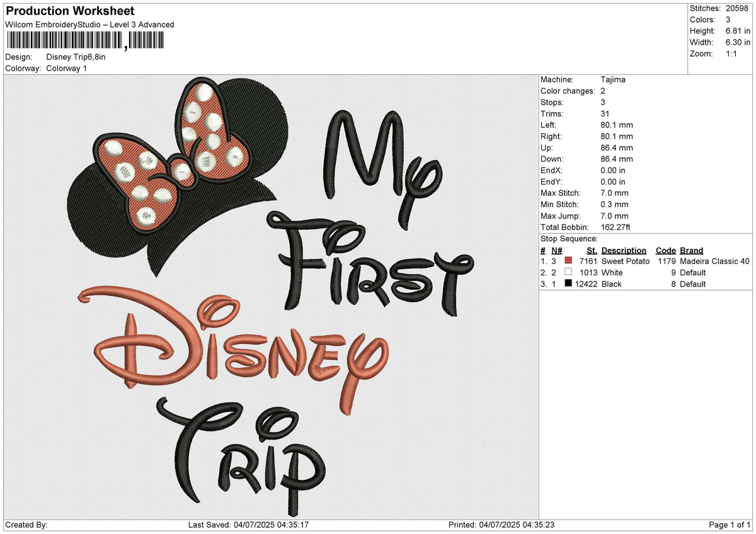The image size is (756, 534).
Task: Click the Stops value in machine info
Action: (604, 102)
